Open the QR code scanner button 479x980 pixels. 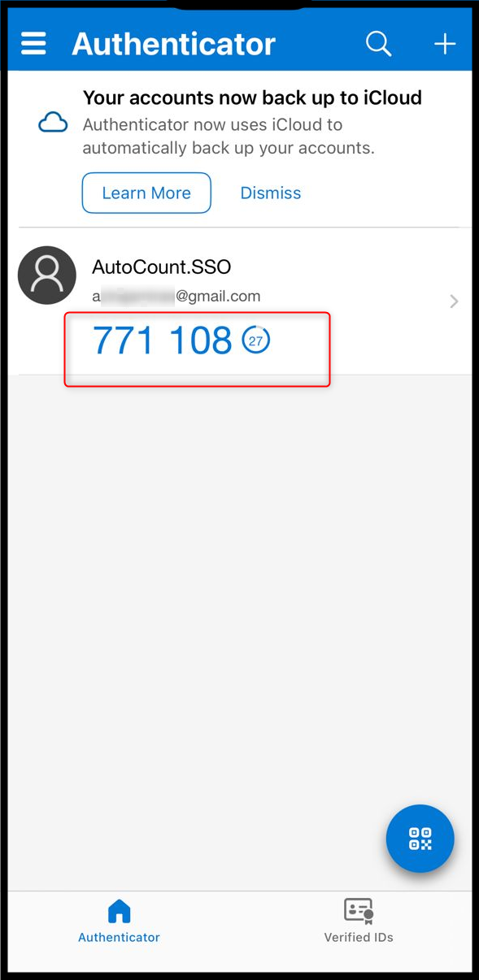[x=420, y=839]
